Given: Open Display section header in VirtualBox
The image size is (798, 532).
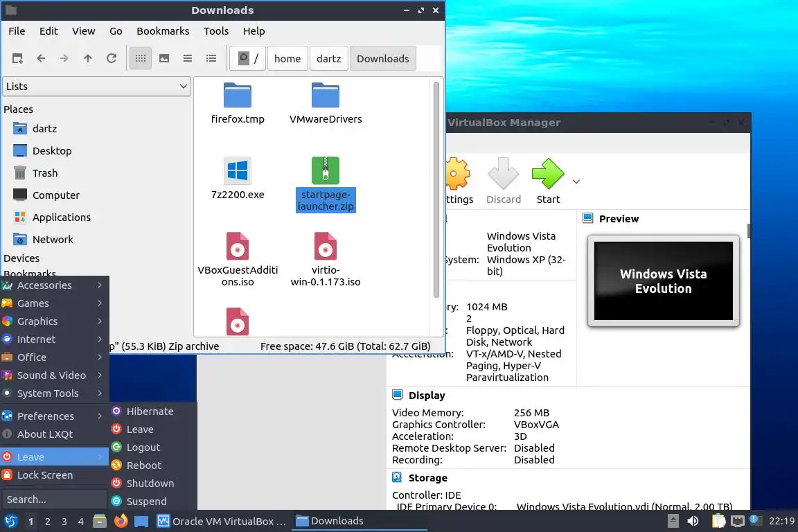Looking at the screenshot, I should click(427, 396).
